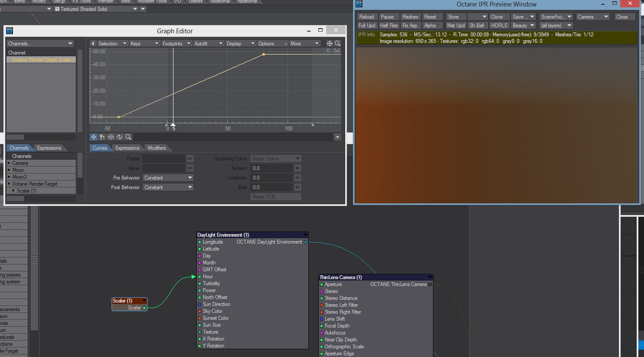Image resolution: width=644 pixels, height=357 pixels.
Task: Open the Camera dropdown in IPR window
Action: [x=593, y=17]
